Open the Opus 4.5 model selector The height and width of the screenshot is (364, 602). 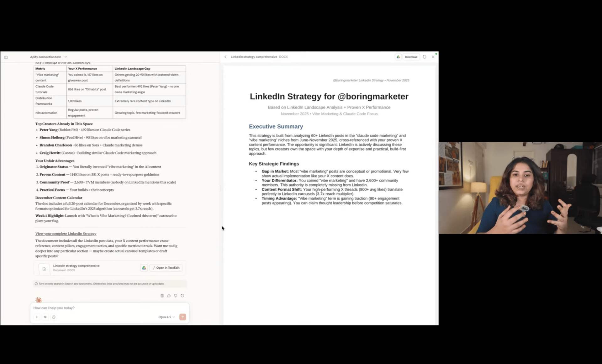point(166,317)
